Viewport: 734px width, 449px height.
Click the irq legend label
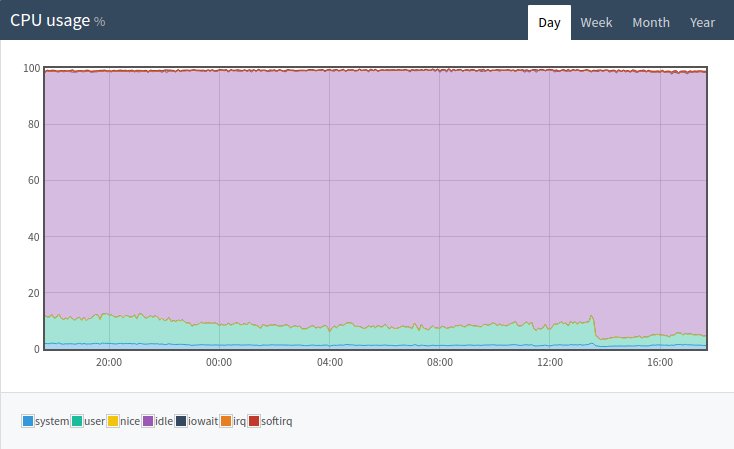click(239, 421)
